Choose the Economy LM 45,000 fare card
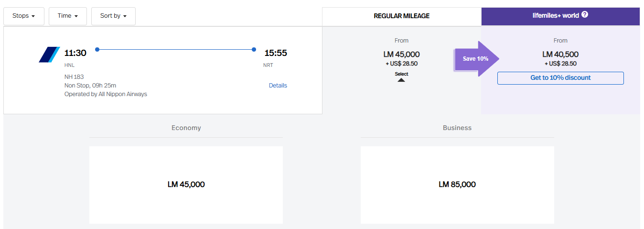 click(x=186, y=185)
